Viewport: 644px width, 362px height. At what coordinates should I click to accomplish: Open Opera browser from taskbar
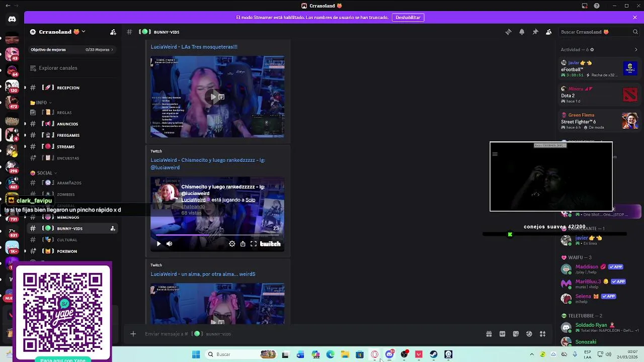(x=375, y=354)
